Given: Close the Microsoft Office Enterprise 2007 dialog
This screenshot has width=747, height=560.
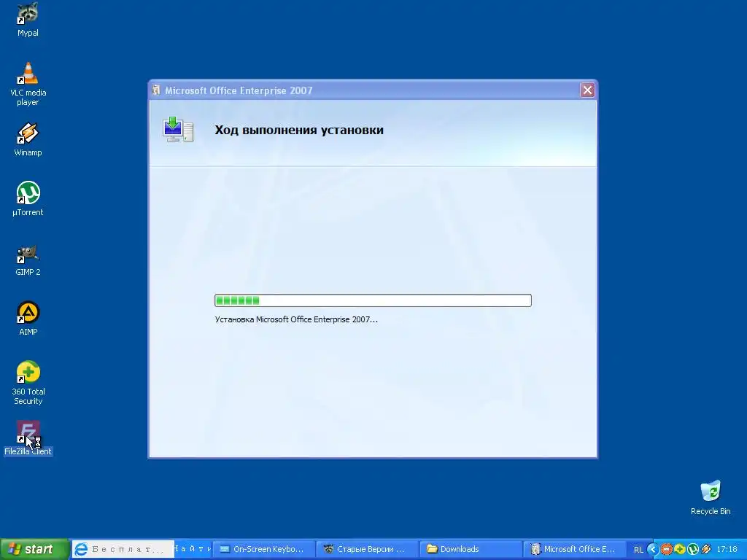Looking at the screenshot, I should point(587,90).
